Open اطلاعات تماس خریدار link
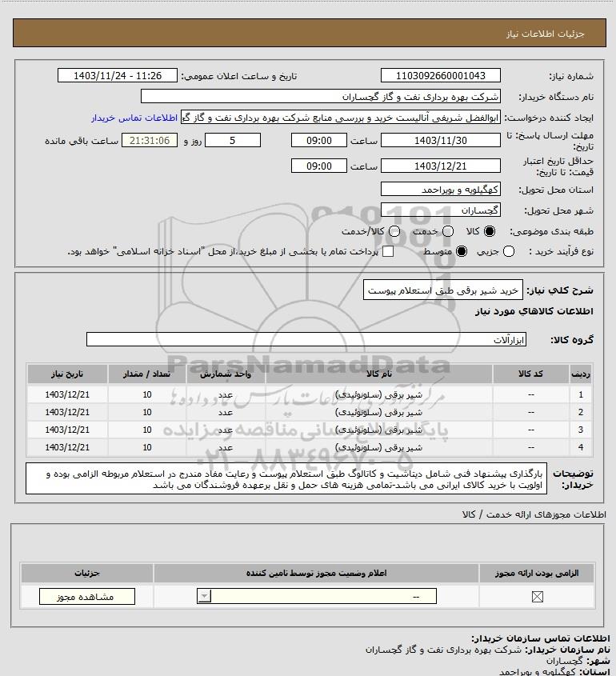The image size is (616, 676). (134, 118)
